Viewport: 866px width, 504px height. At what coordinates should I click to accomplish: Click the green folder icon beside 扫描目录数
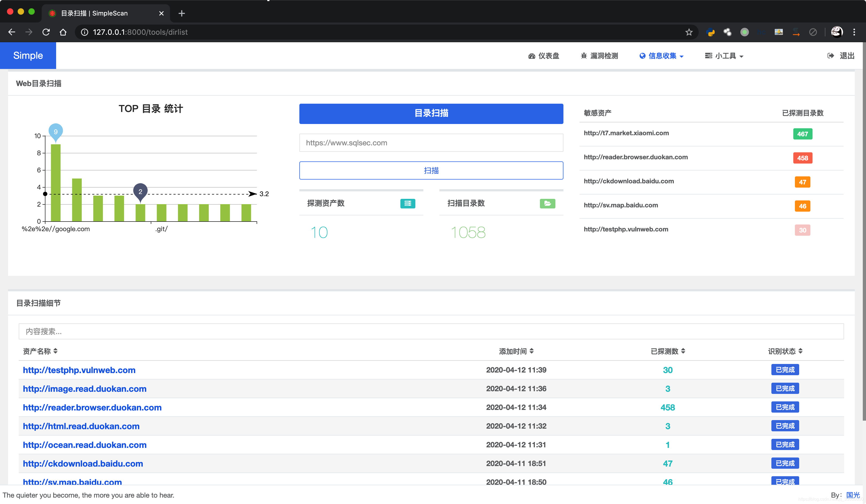tap(547, 203)
